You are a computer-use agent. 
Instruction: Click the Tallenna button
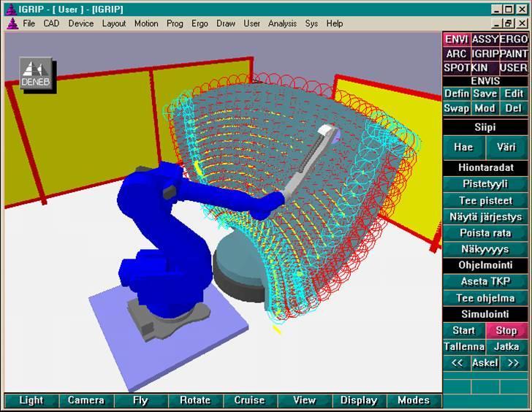[464, 347]
